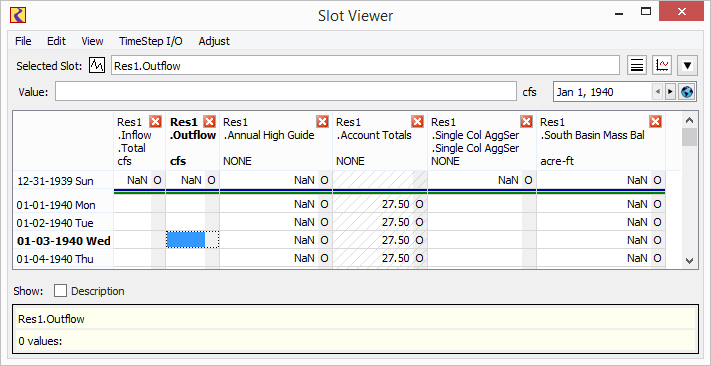Toggle the Show Description checkbox
This screenshot has height=366, width=711.
point(60,291)
